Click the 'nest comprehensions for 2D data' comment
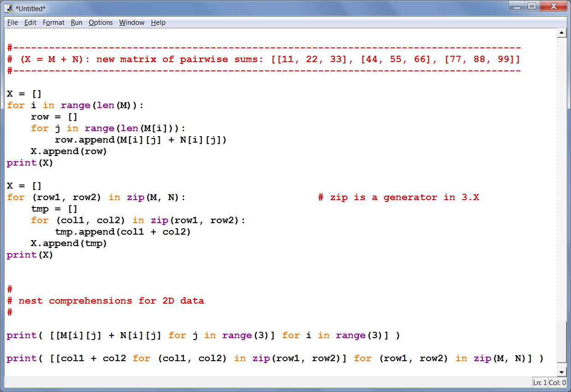The image size is (571, 392). coord(110,301)
